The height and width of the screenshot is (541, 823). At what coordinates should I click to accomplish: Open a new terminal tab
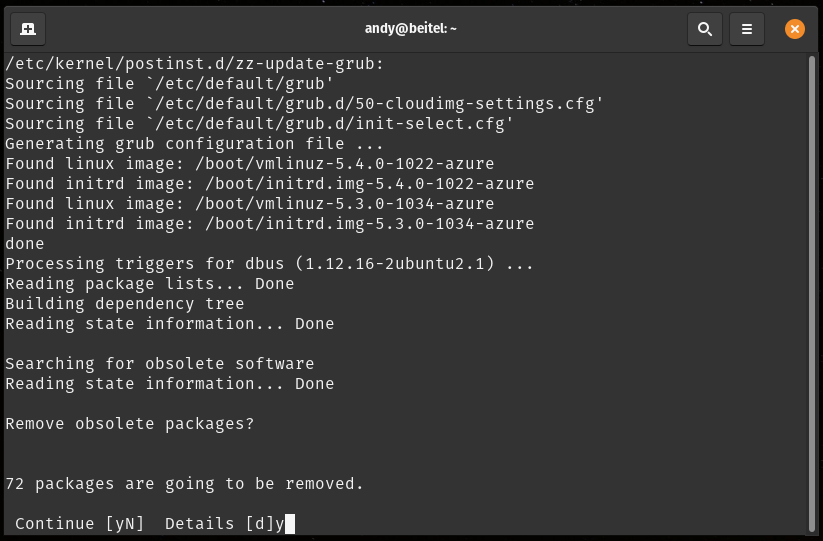(28, 28)
